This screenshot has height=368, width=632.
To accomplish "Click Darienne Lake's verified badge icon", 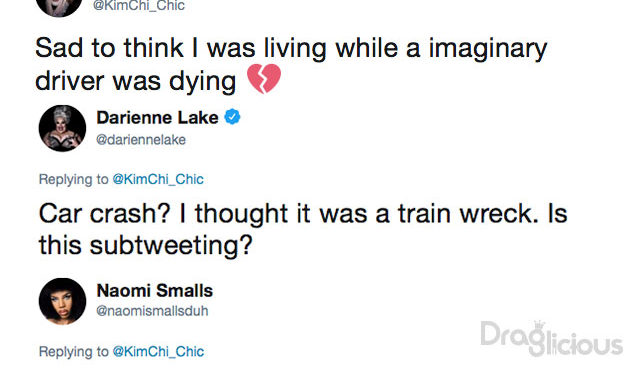I will pyautogui.click(x=232, y=117).
